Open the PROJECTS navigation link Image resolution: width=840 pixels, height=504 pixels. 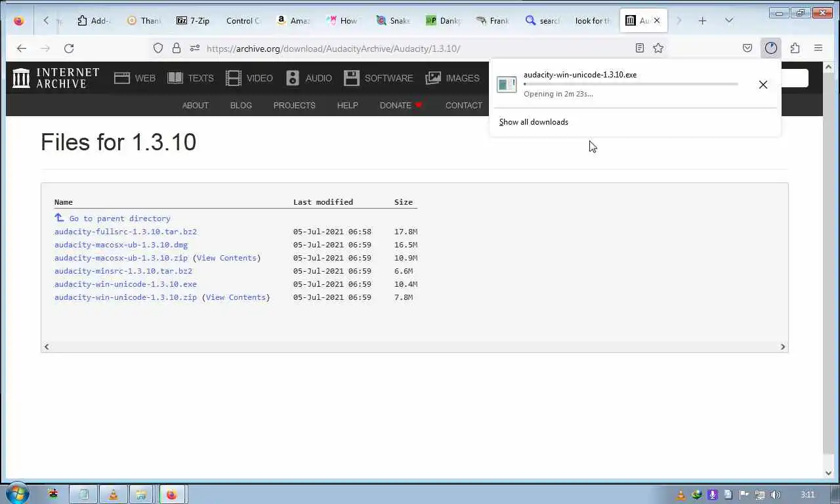click(294, 105)
